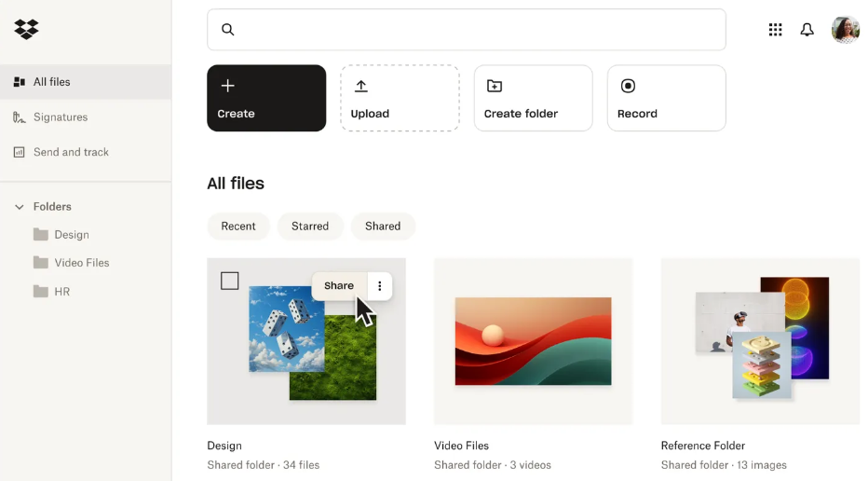Viewport: 868px width, 481px height.
Task: Open three-dot menu on Design folder
Action: 379,286
